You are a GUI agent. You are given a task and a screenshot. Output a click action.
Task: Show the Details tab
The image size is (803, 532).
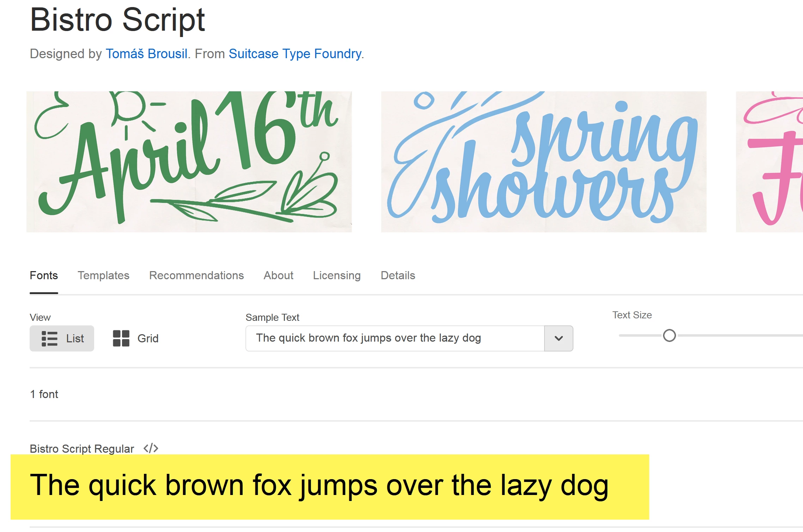pyautogui.click(x=398, y=275)
